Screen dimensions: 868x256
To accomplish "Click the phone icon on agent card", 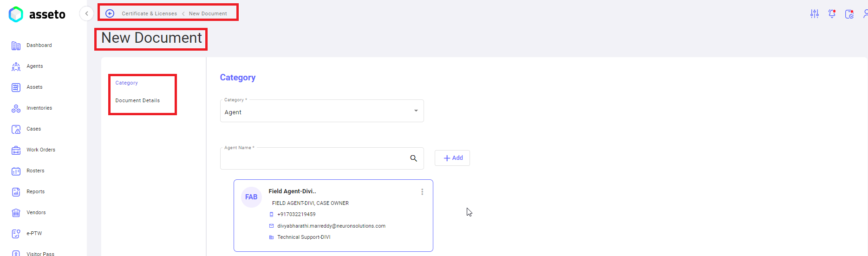I will 272,215.
